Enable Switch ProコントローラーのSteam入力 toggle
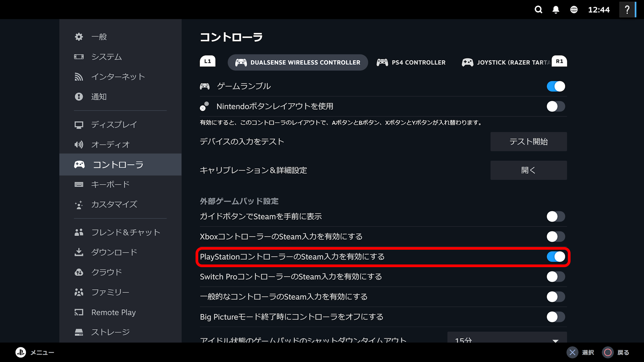Image resolution: width=644 pixels, height=362 pixels. (556, 277)
